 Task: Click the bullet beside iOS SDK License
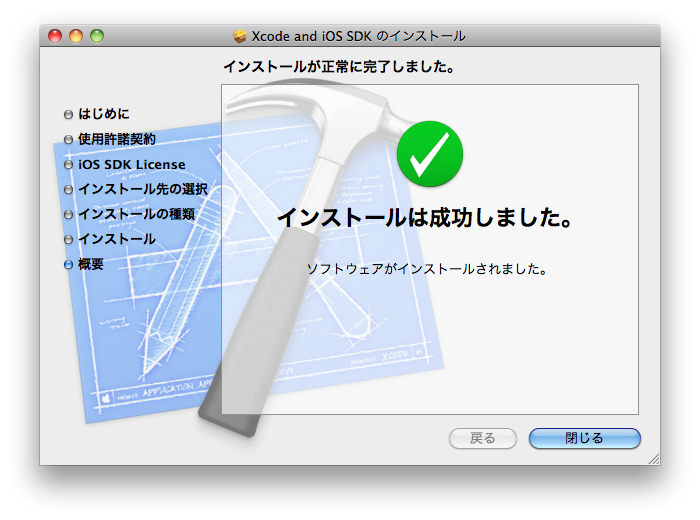[68, 165]
